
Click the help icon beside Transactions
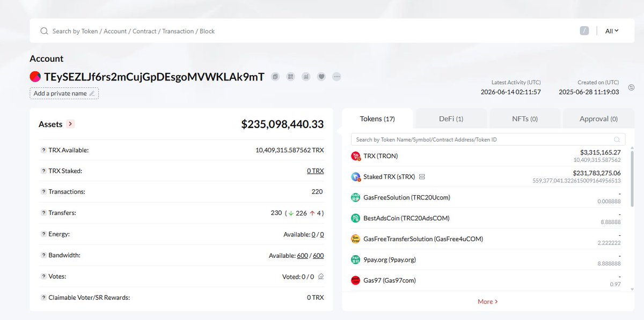(x=43, y=191)
